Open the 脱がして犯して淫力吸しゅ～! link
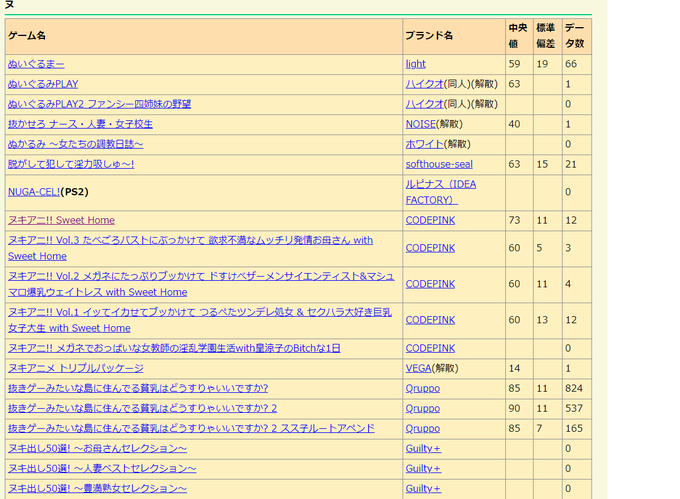680x499 pixels. tap(71, 164)
